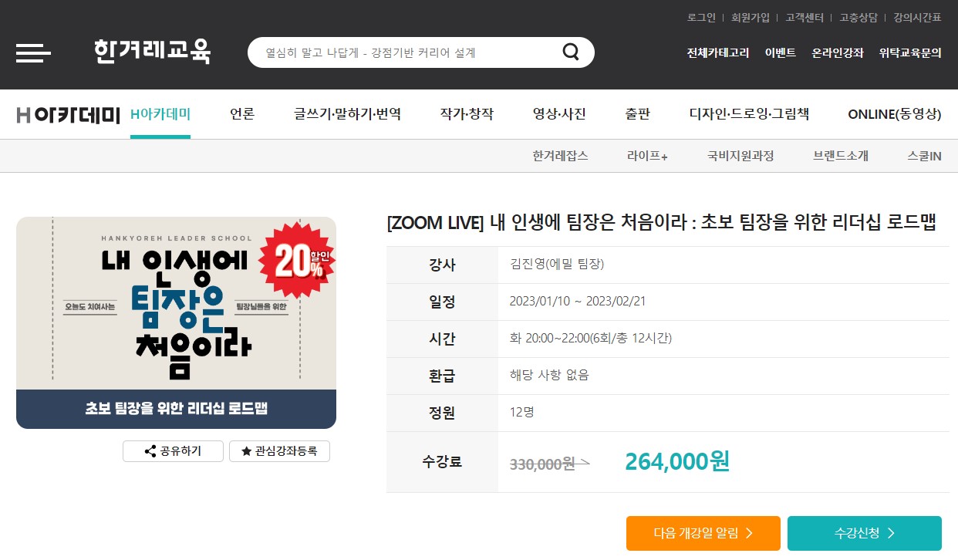Click the 환급 row label
Image resolution: width=958 pixels, height=560 pixels.
(442, 376)
